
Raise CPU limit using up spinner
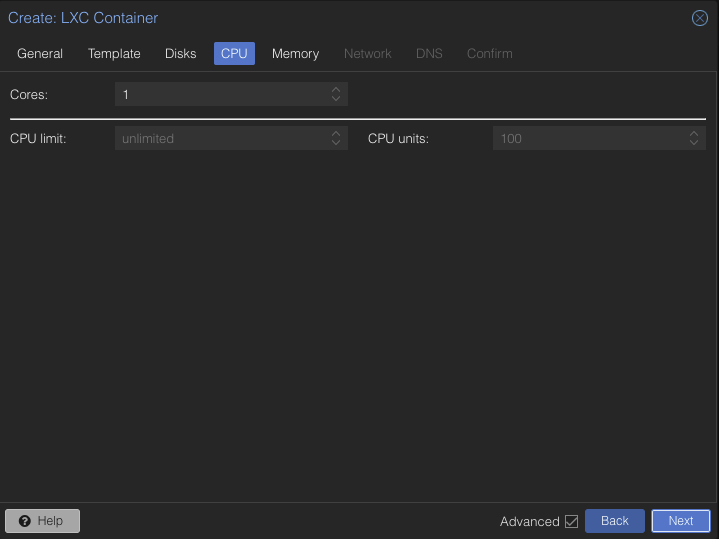[x=336, y=133]
